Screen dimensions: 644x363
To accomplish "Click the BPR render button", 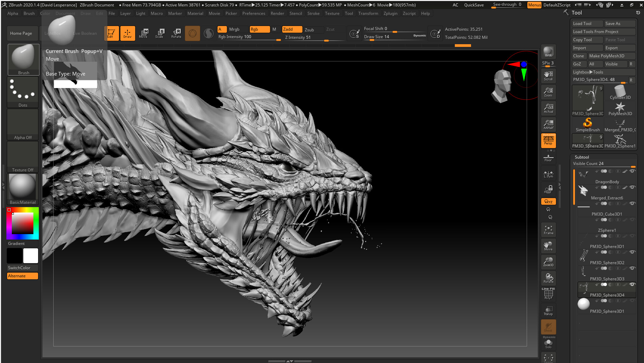I will tap(548, 52).
